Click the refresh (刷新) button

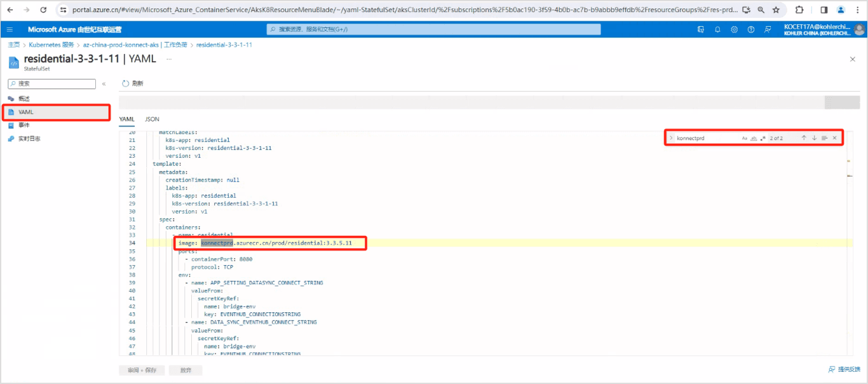133,83
